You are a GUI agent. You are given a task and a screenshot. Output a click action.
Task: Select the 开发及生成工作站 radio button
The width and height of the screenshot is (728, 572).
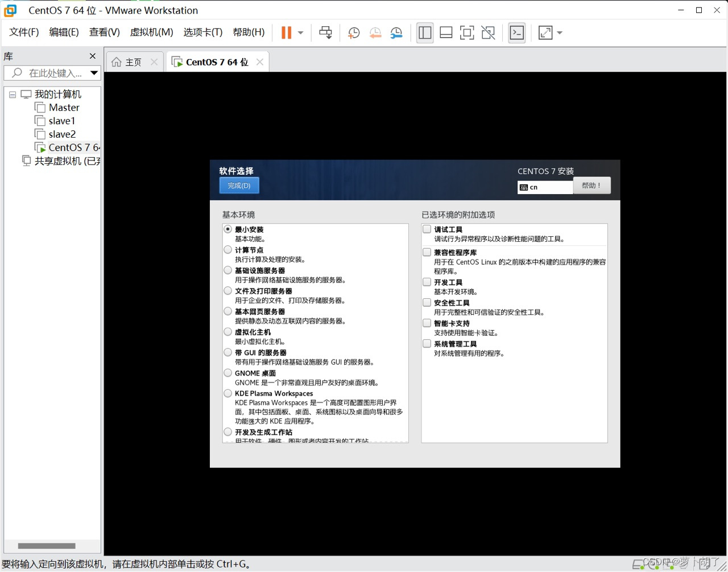[x=228, y=432]
